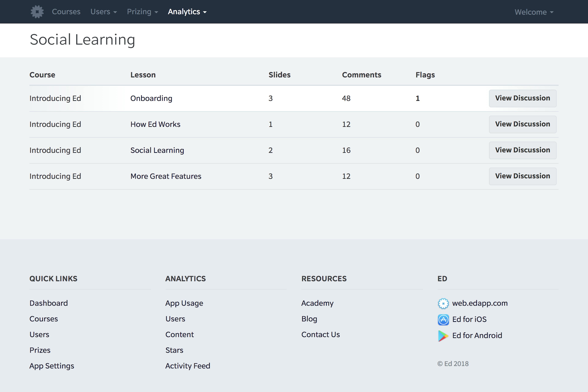View Discussion for How Ed Works
The image size is (588, 392).
tap(523, 124)
